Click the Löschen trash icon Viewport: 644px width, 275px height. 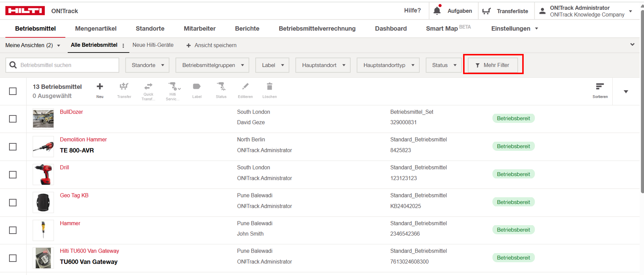tap(269, 86)
